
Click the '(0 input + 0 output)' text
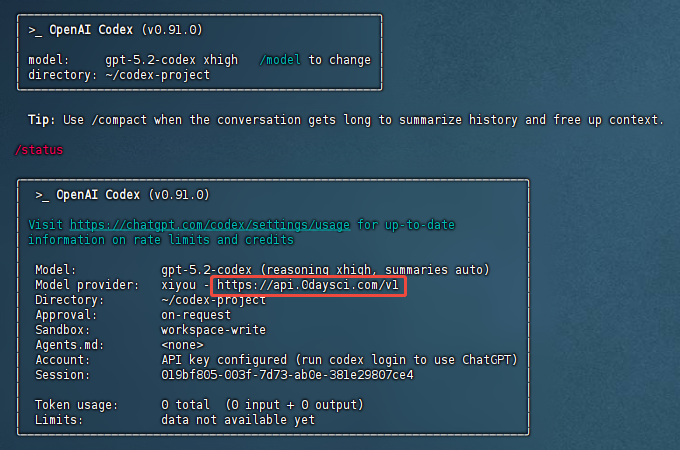pos(294,405)
